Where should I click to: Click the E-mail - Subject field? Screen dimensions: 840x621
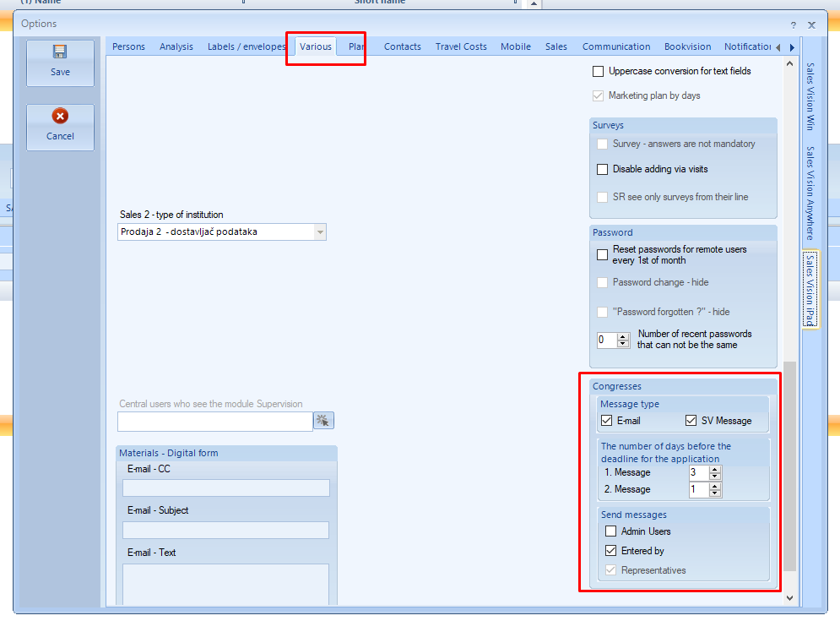pos(225,530)
